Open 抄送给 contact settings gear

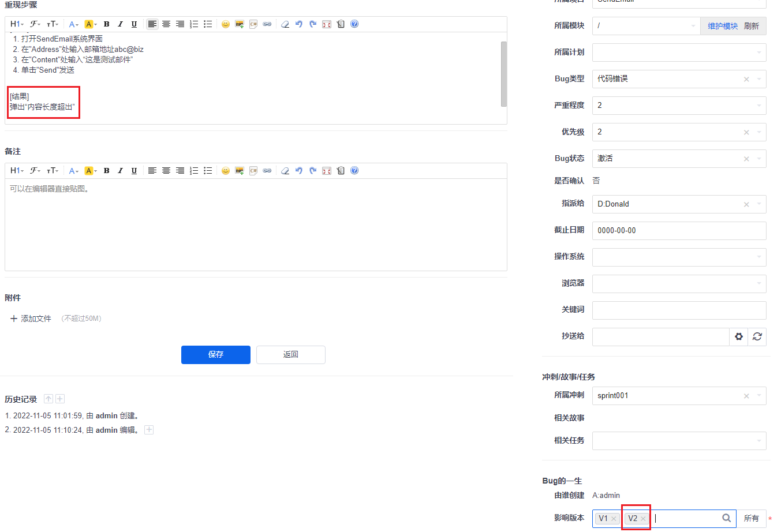click(739, 337)
